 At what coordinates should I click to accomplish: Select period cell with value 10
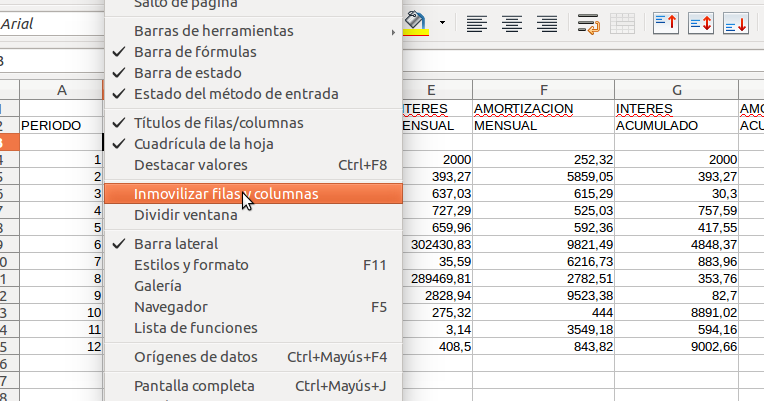point(61,312)
